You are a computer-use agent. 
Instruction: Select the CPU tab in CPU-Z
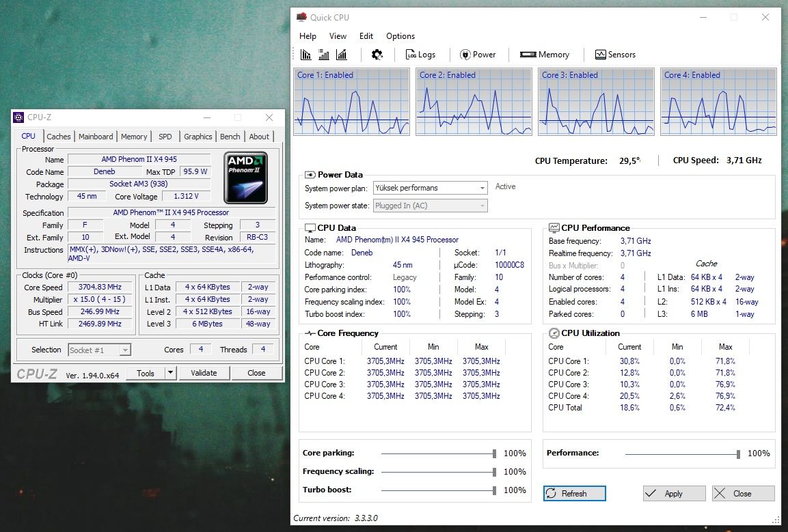(28, 136)
